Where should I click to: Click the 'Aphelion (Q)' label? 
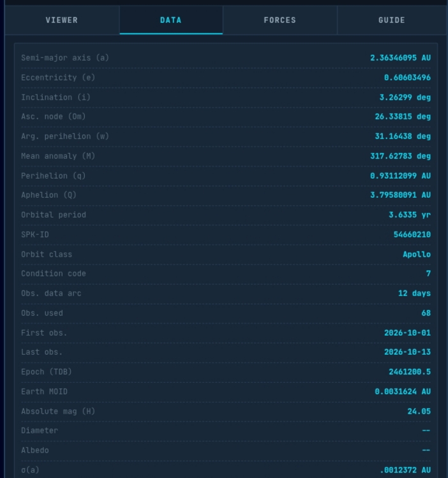pyautogui.click(x=49, y=195)
